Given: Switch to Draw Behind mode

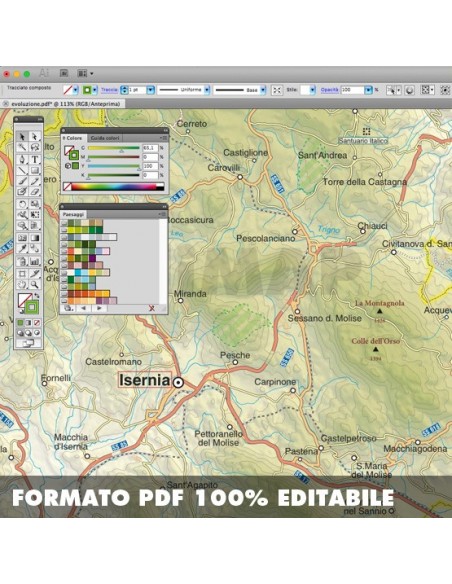Looking at the screenshot, I should tap(29, 333).
